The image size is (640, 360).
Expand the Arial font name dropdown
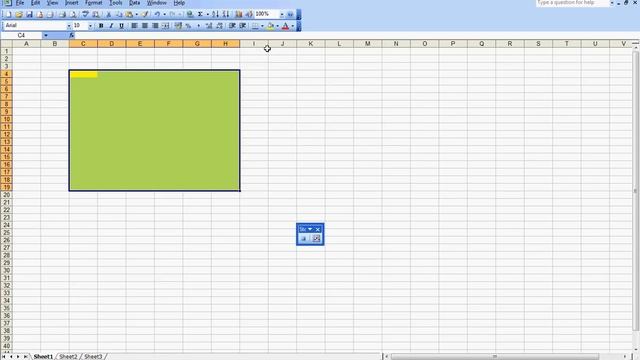(x=69, y=26)
